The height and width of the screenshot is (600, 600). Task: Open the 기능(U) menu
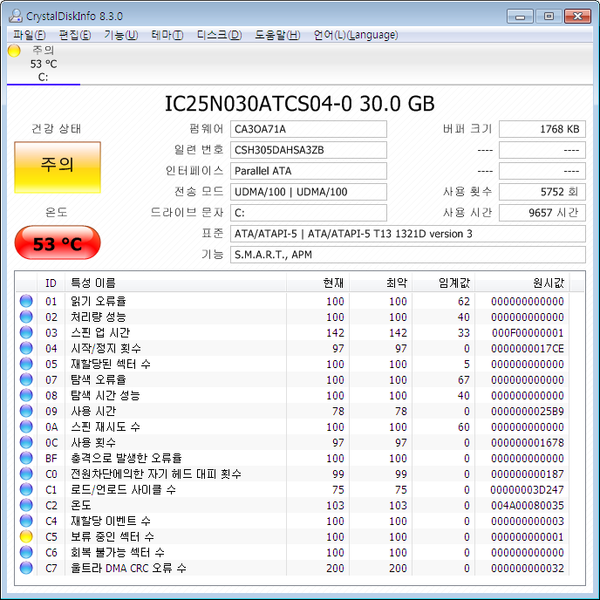click(x=121, y=35)
